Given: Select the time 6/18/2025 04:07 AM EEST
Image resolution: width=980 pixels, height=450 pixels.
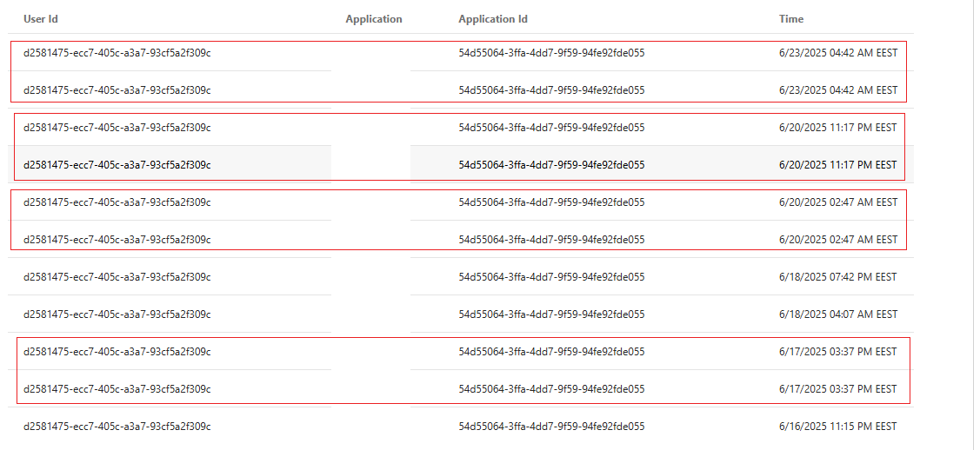Looking at the screenshot, I should click(x=838, y=314).
